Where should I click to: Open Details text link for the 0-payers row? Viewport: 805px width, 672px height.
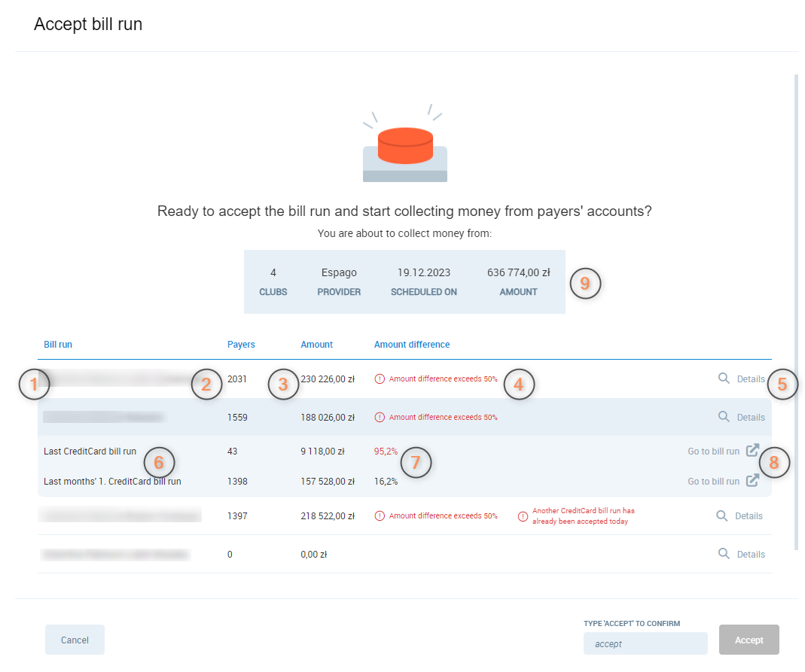[750, 554]
